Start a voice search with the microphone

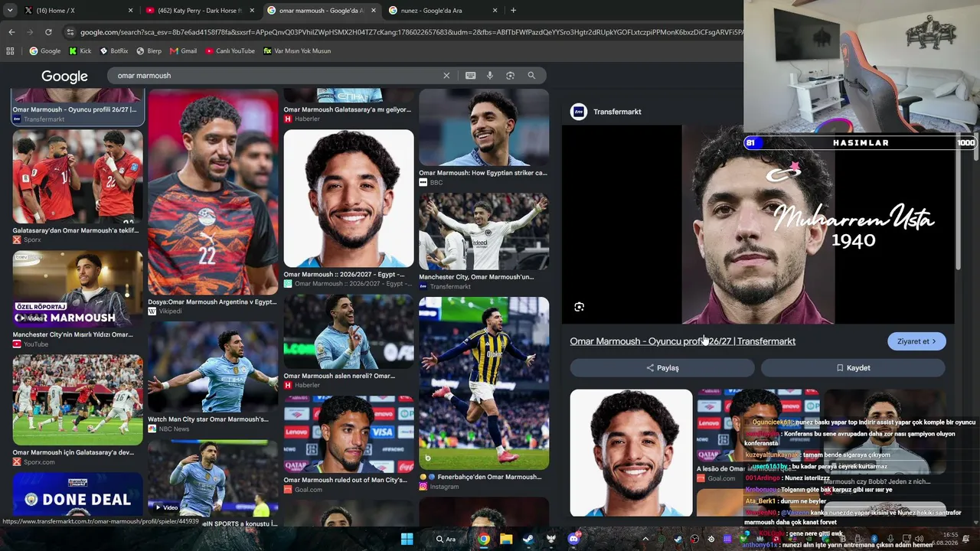coord(490,76)
